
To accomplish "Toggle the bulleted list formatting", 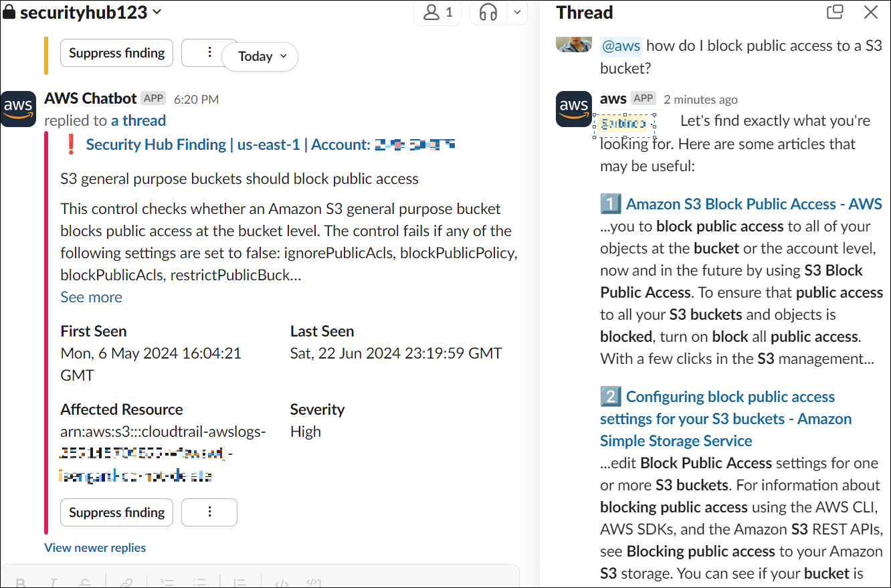I will (x=199, y=582).
